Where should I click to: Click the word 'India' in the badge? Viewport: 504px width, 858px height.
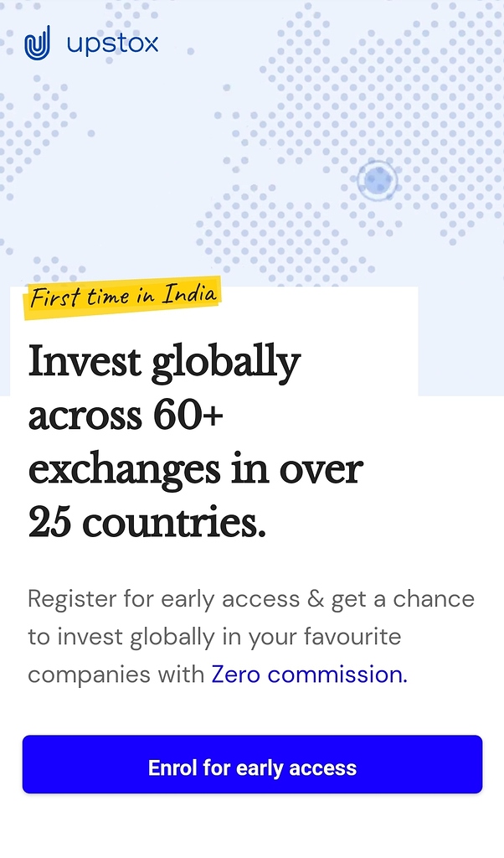tap(189, 294)
